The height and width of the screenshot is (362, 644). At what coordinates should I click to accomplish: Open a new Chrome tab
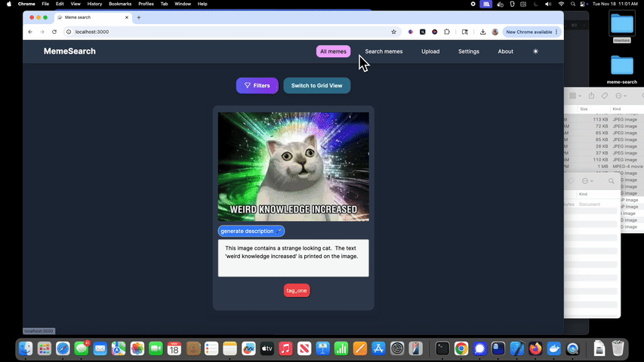[138, 17]
